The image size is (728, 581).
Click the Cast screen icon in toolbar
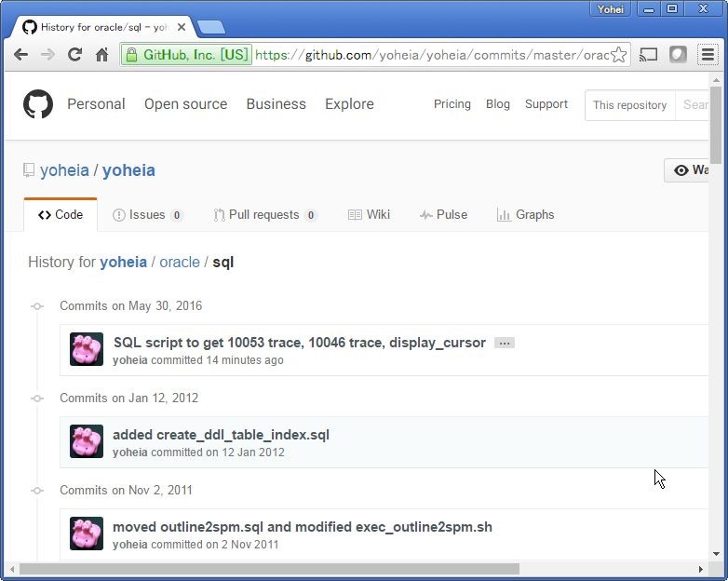coord(648,55)
